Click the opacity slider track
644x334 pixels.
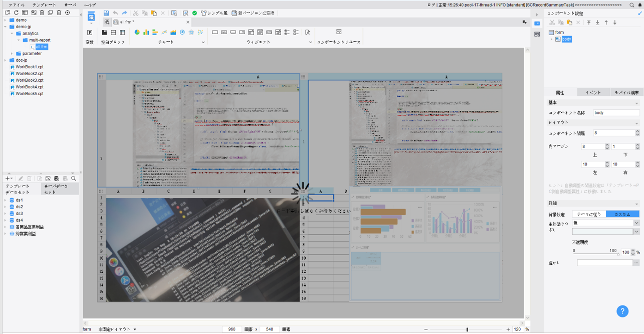[595, 254]
